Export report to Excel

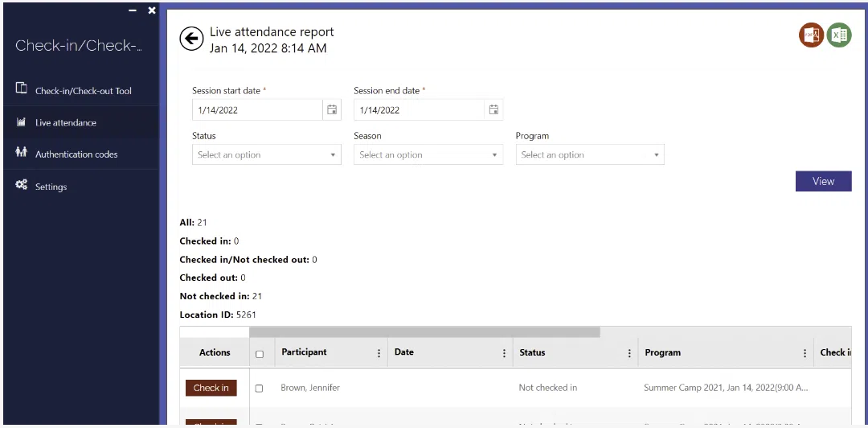click(x=839, y=35)
